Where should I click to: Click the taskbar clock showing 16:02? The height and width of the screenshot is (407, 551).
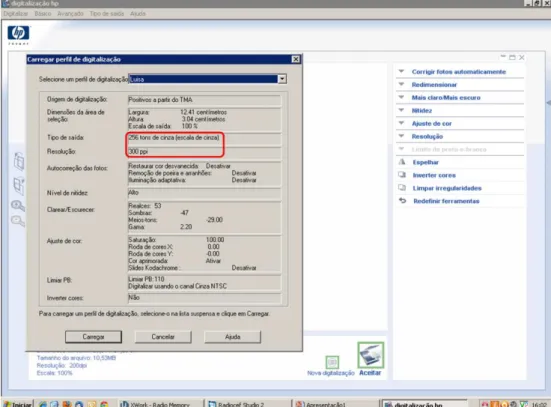539,405
